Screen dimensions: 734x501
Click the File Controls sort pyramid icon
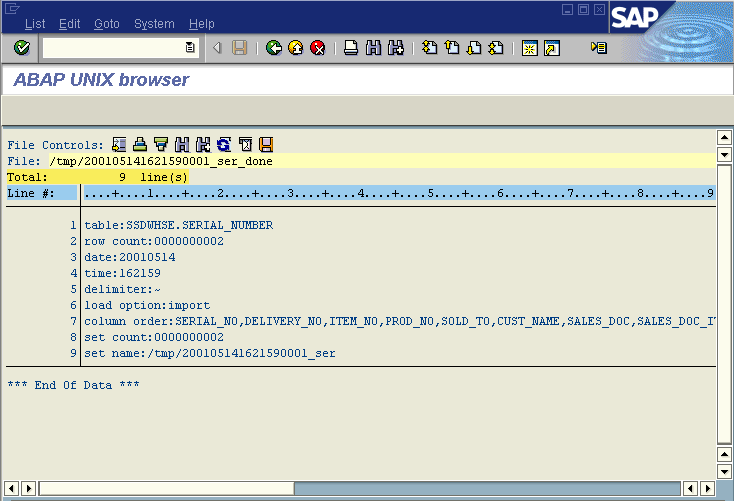point(140,145)
